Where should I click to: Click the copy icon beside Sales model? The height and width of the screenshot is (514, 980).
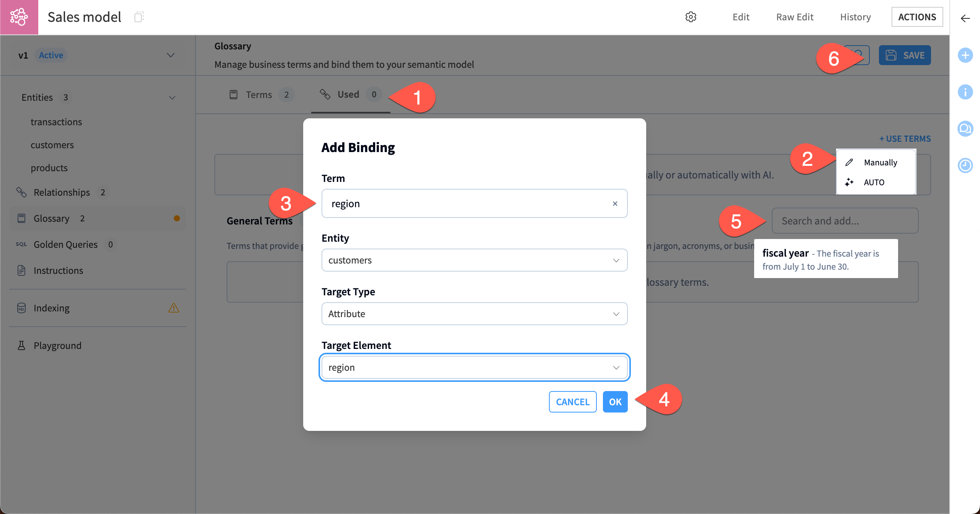pyautogui.click(x=139, y=17)
